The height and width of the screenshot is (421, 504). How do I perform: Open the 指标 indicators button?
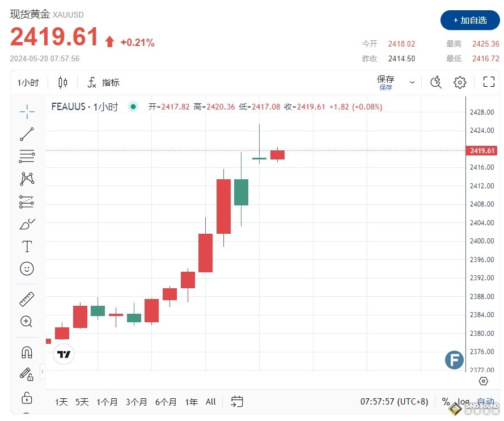[x=103, y=83]
